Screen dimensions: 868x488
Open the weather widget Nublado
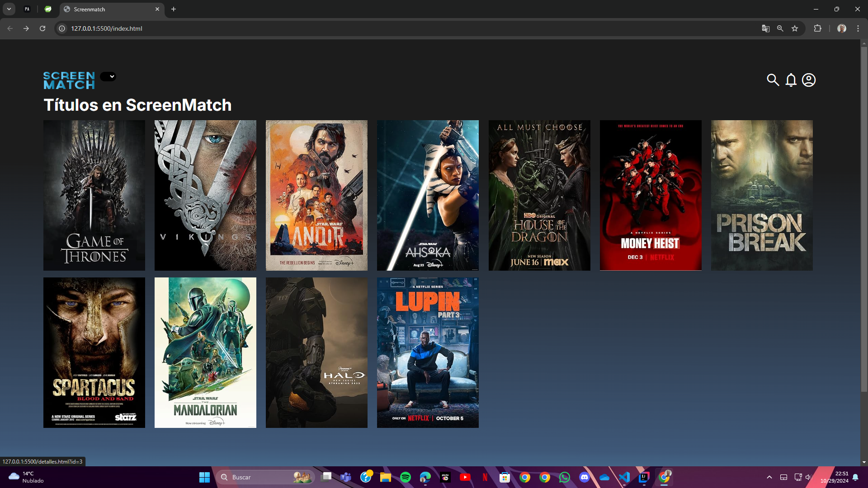26,477
